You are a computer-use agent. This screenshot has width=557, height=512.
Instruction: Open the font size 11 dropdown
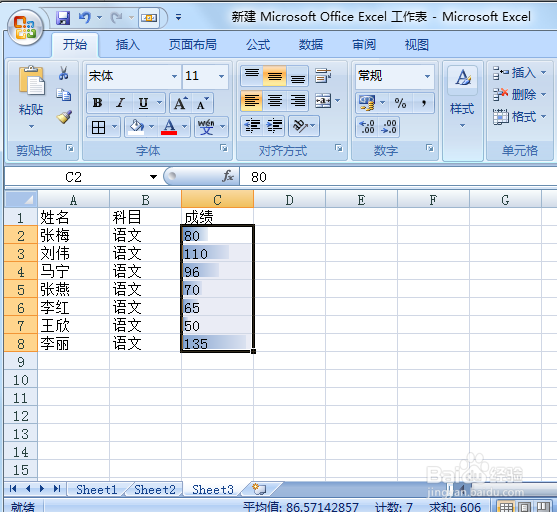[221, 76]
